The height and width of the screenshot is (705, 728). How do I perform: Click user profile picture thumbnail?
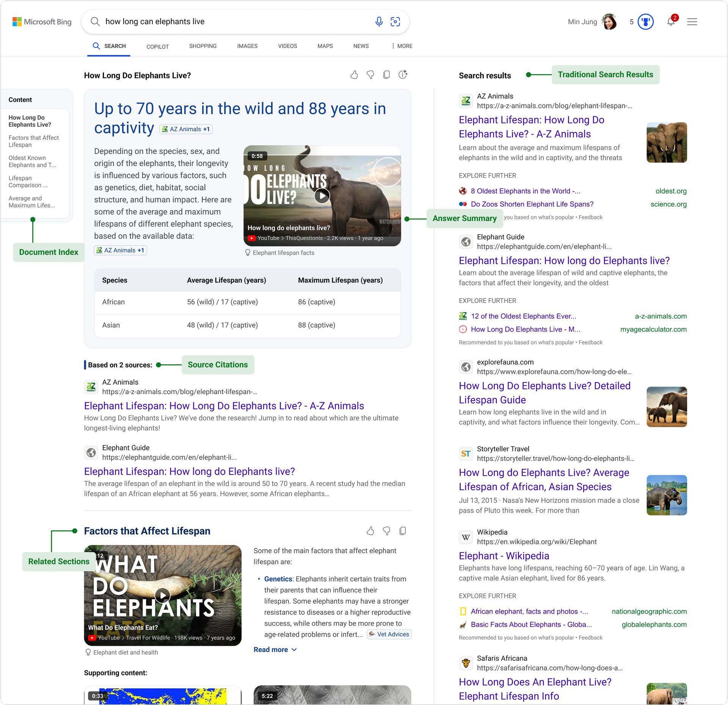609,22
